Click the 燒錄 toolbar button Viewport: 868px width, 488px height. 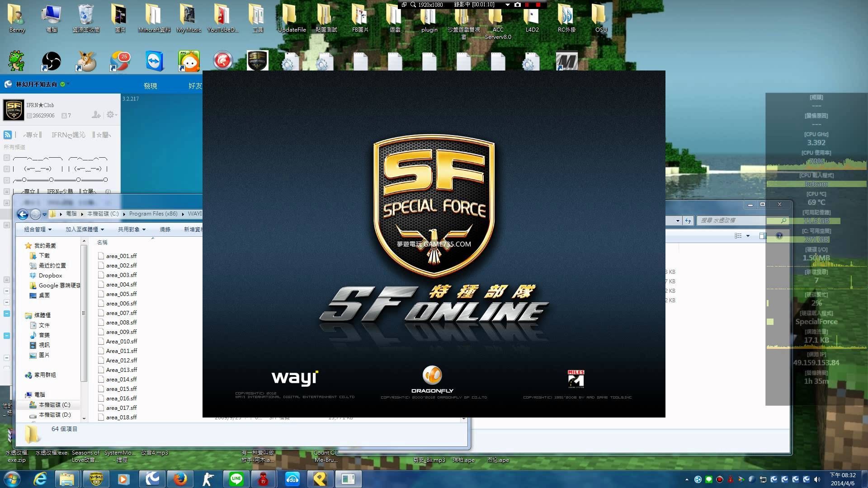click(165, 230)
